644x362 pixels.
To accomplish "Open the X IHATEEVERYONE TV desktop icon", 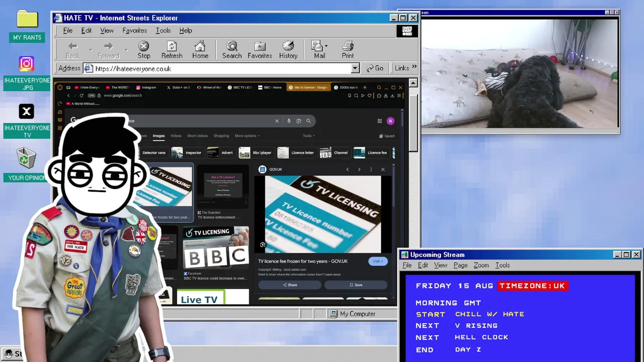I will [x=26, y=111].
